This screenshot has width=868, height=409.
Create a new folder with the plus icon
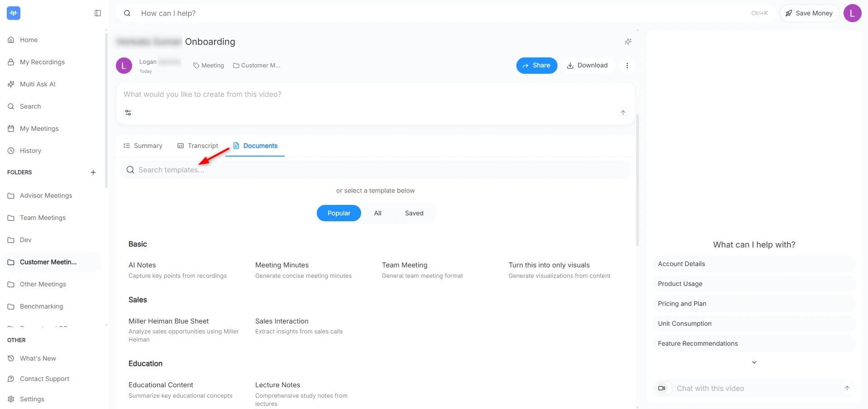(93, 172)
